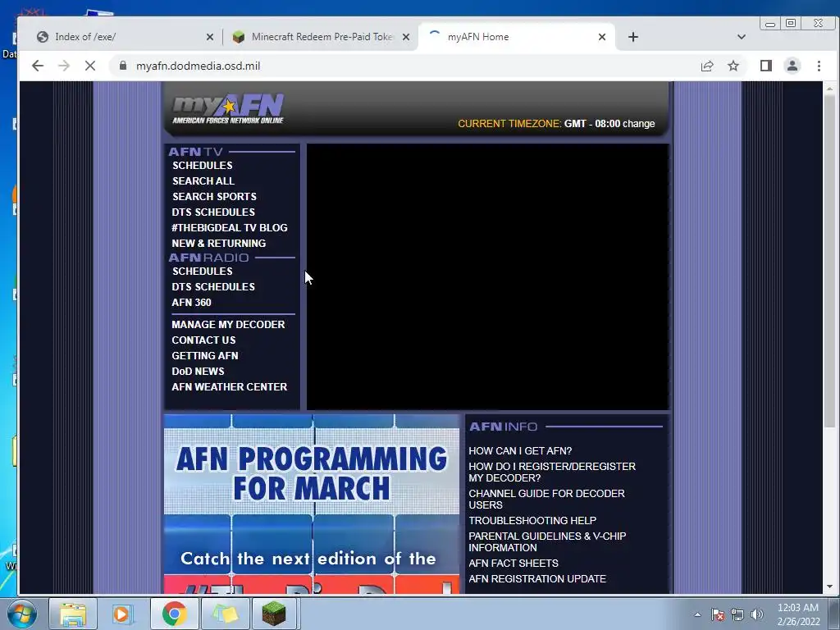Click the AFN Programming for March banner
Viewport: 840px width, 630px height.
pos(312,504)
